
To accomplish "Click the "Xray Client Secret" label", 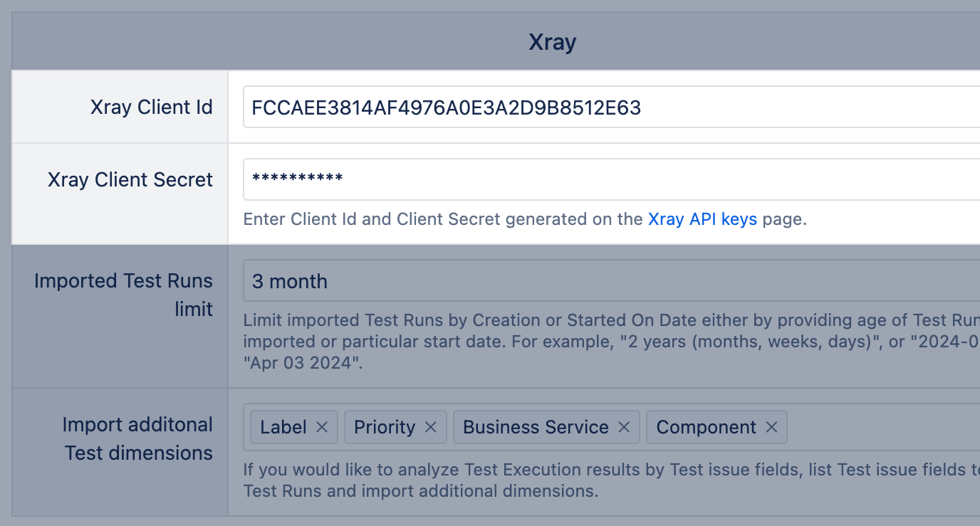I will click(130, 179).
